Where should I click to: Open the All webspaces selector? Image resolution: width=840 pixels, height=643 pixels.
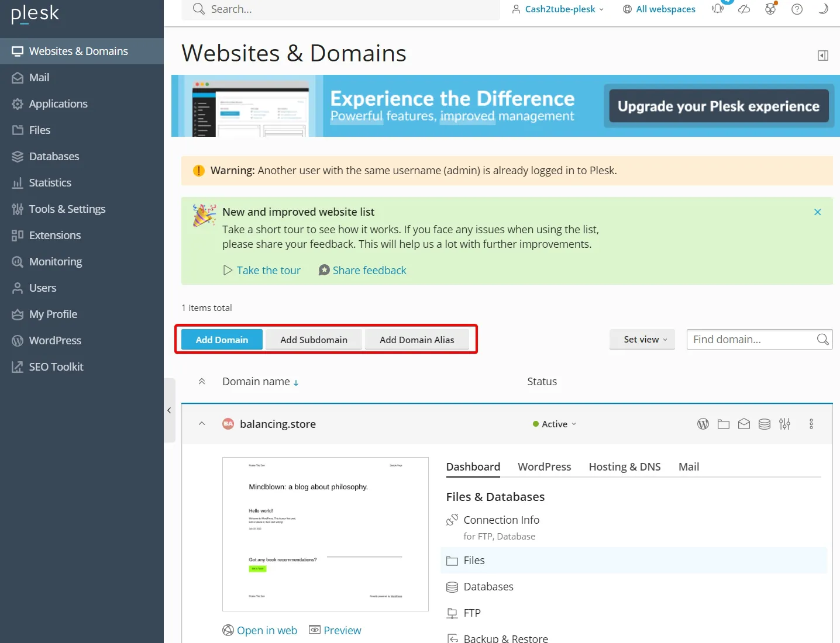click(x=659, y=9)
